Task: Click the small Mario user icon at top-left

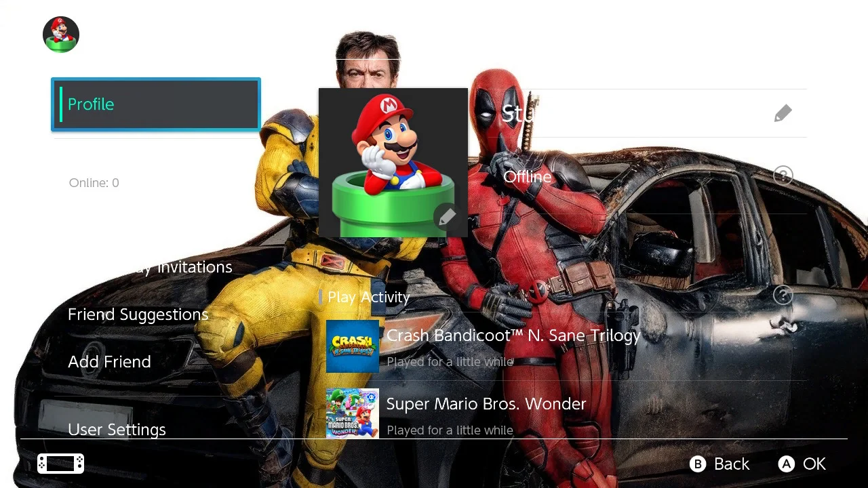Action: pyautogui.click(x=61, y=34)
